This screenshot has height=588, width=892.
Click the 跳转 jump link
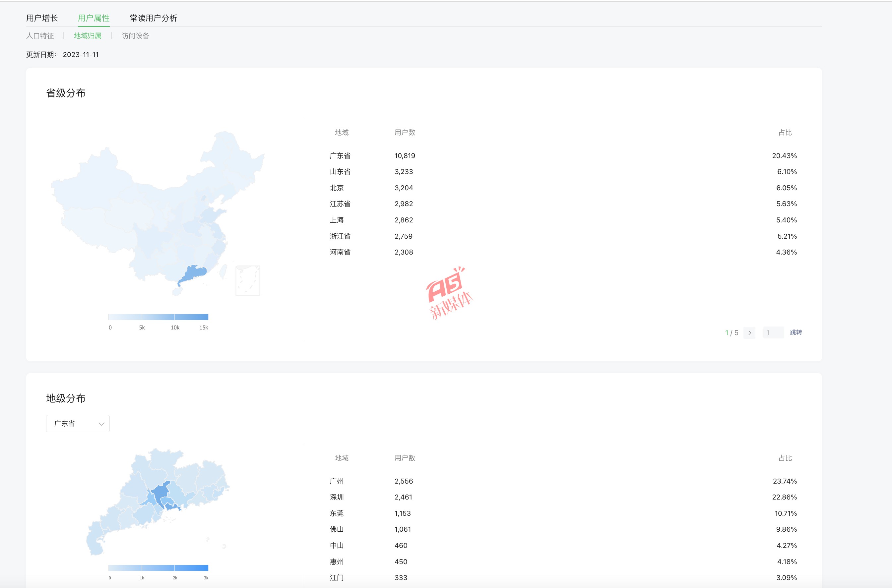pyautogui.click(x=796, y=332)
